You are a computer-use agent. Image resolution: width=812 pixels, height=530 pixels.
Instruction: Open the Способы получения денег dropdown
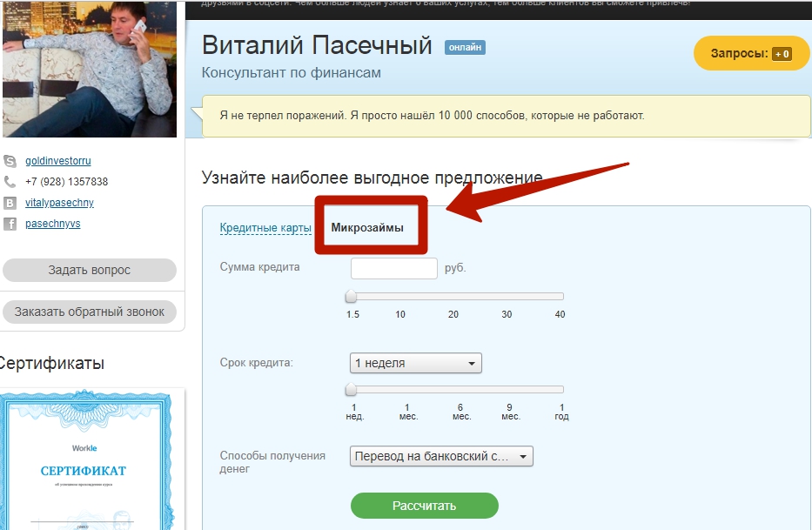(441, 456)
